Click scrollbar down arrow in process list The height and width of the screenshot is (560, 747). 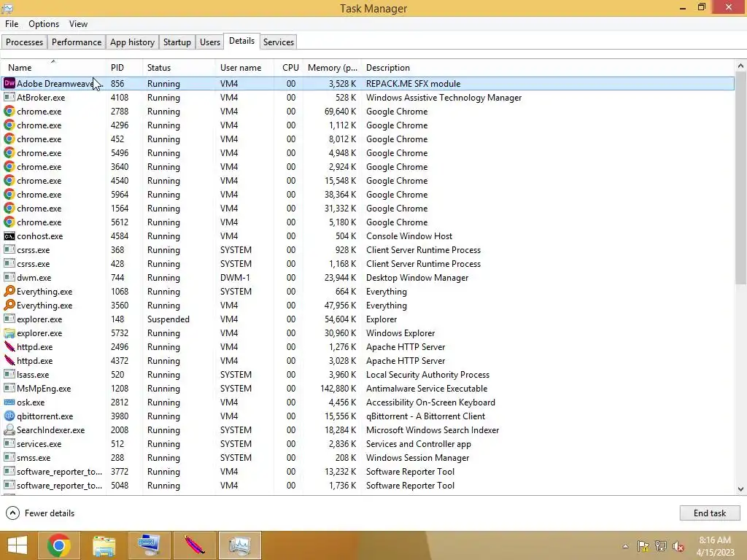tap(740, 489)
